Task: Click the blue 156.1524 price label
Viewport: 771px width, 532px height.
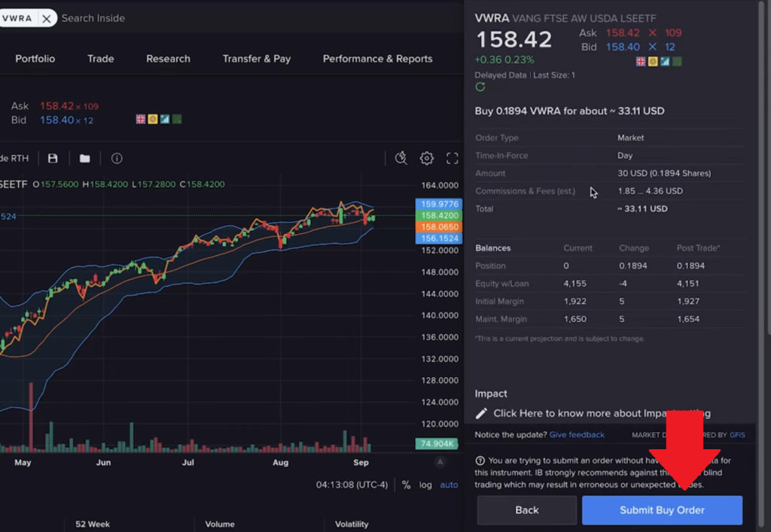Action: click(x=439, y=239)
